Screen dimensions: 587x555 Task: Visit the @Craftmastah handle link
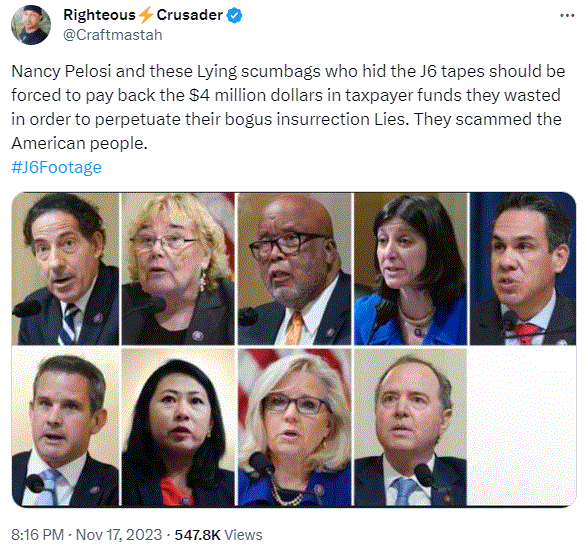[x=113, y=35]
